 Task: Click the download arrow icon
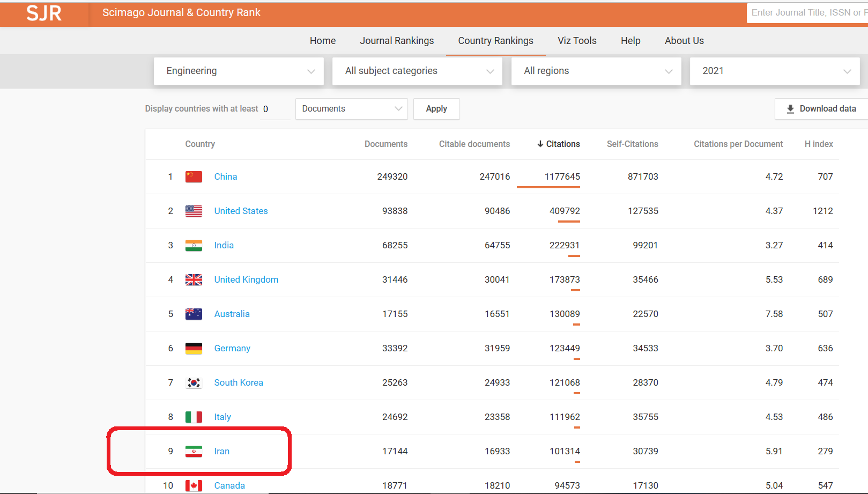point(790,109)
